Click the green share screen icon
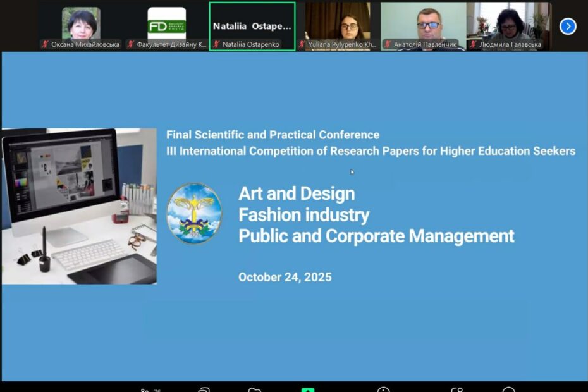This screenshot has width=588, height=392. [x=308, y=389]
